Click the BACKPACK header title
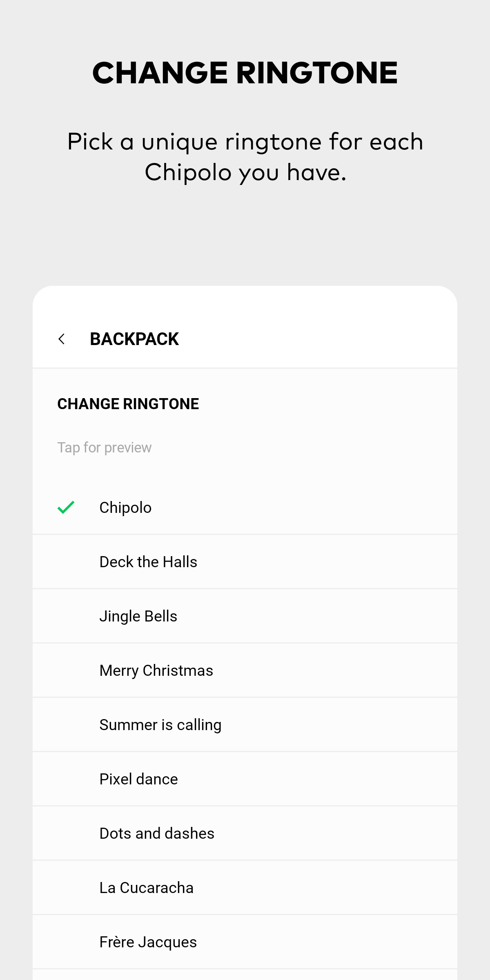This screenshot has height=980, width=490. click(134, 339)
